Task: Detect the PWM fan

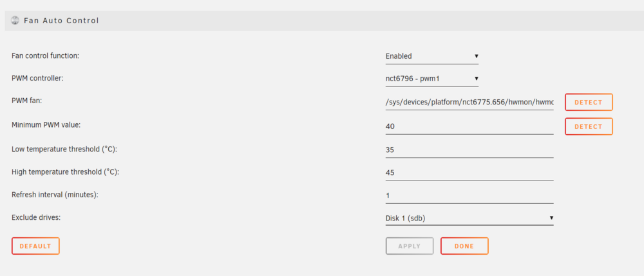Action: click(589, 103)
